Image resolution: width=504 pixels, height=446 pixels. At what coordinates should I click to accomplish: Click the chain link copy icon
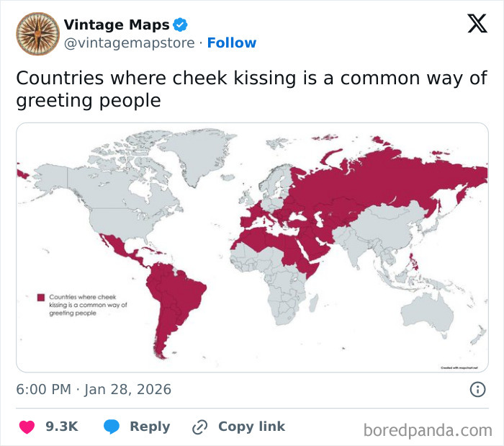[x=199, y=427]
